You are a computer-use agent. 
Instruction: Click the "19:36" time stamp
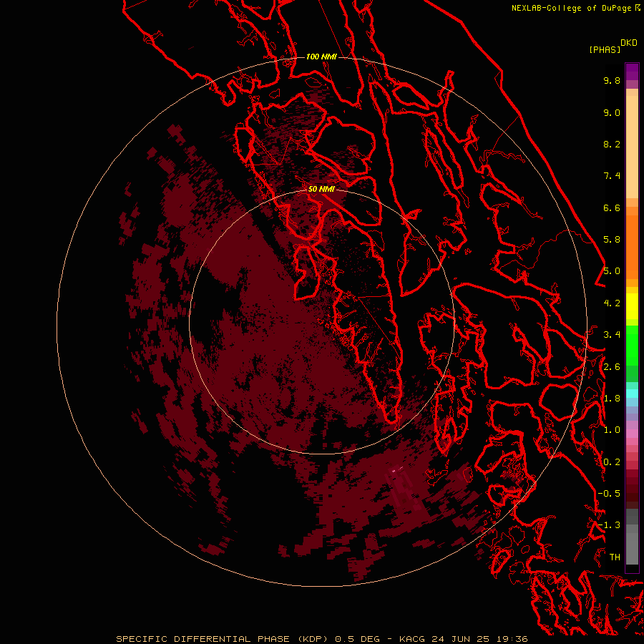[x=512, y=639]
